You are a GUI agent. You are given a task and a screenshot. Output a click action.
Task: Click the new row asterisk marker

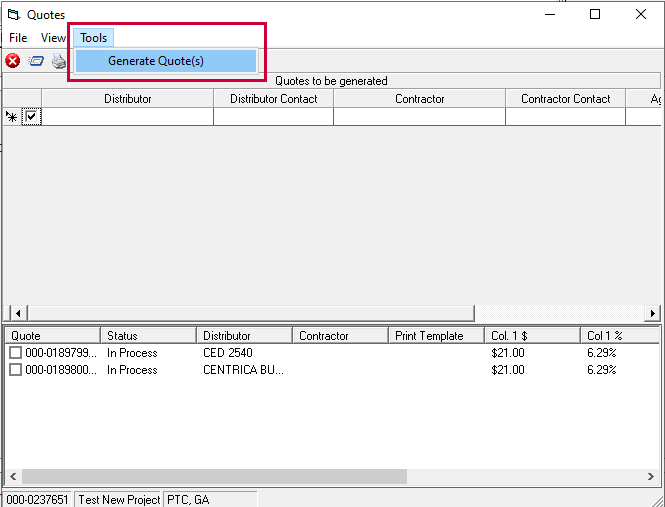pyautogui.click(x=12, y=117)
